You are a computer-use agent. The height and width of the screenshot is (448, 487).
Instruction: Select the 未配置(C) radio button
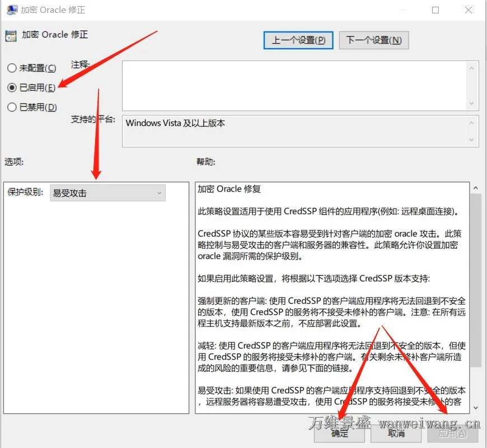click(12, 68)
